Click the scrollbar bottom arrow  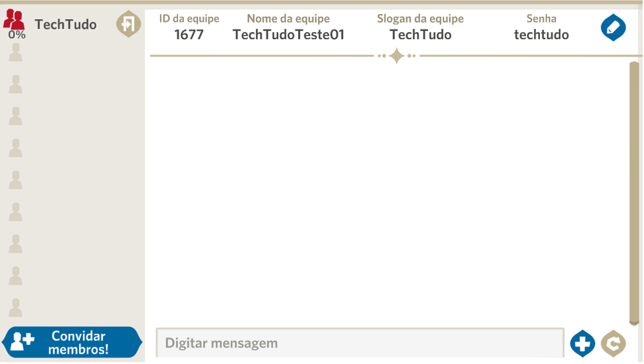point(634,322)
